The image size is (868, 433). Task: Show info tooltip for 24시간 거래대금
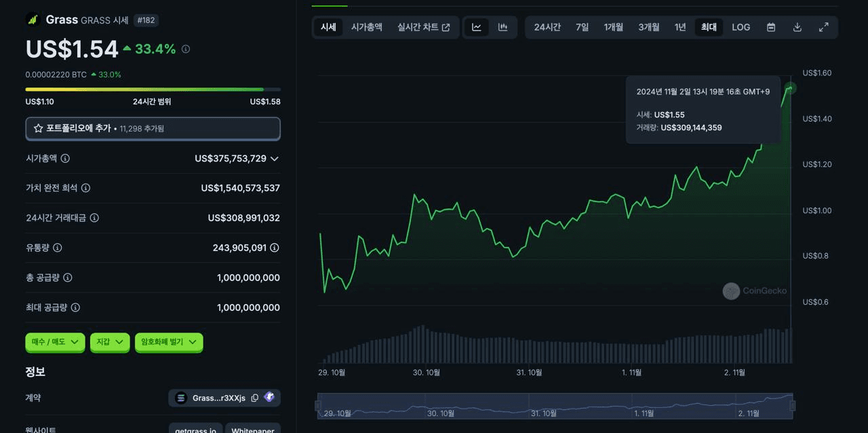coord(94,218)
